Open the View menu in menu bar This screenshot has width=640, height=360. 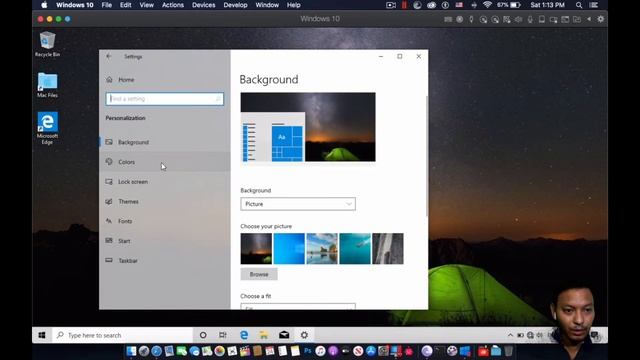[147, 5]
